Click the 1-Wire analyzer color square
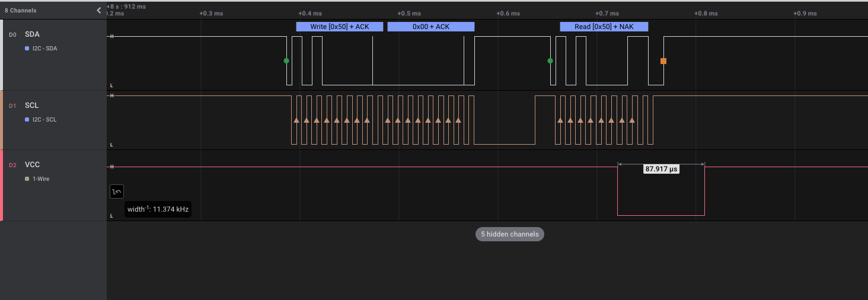The width and height of the screenshot is (868, 300). tap(27, 178)
